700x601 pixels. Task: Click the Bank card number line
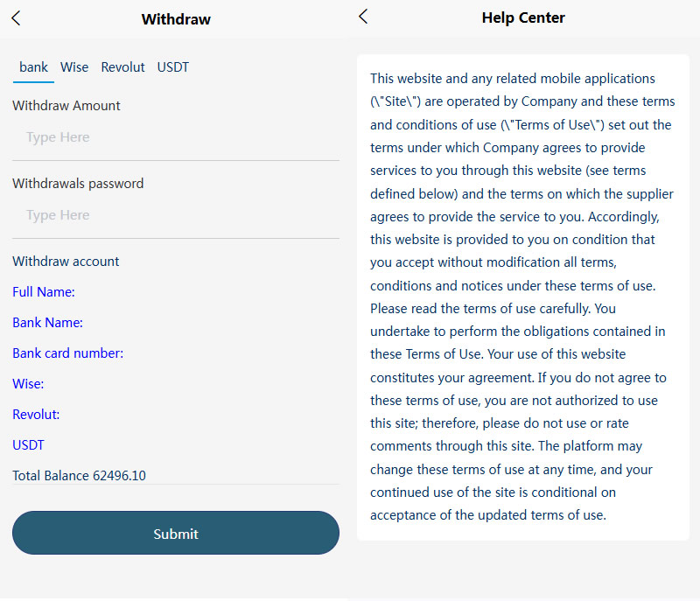[67, 353]
